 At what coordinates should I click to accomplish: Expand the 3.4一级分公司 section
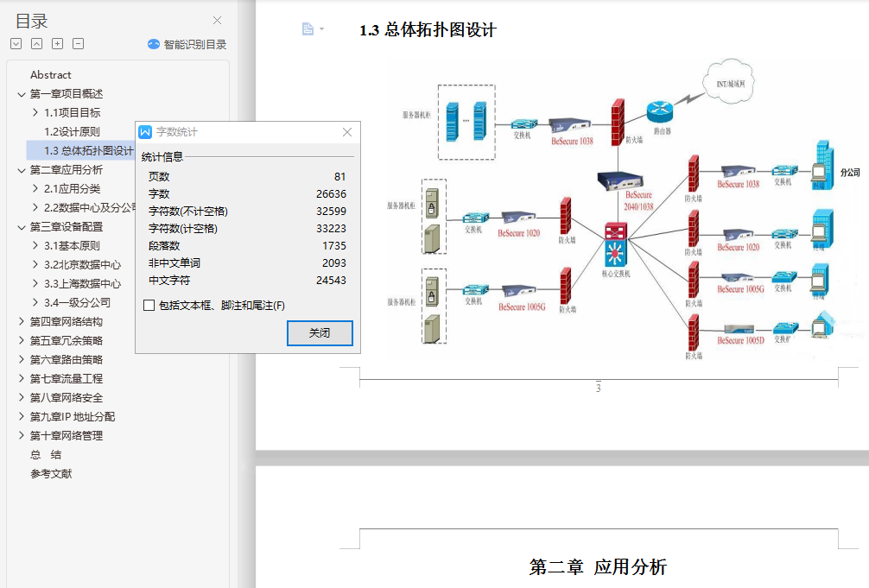(x=35, y=302)
